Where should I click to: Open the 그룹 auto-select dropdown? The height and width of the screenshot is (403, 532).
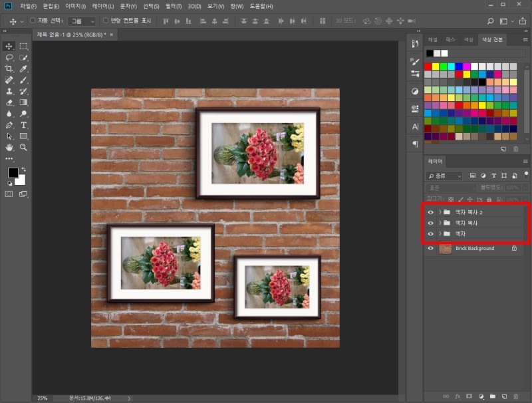tap(82, 21)
